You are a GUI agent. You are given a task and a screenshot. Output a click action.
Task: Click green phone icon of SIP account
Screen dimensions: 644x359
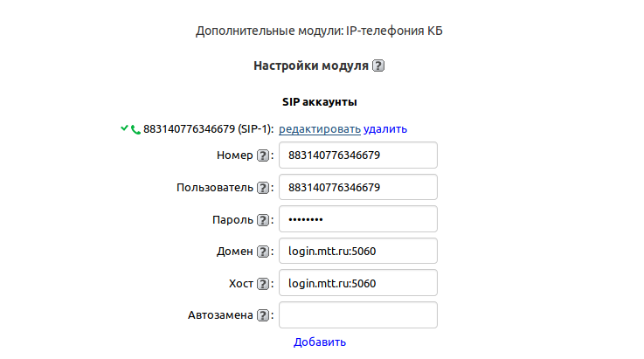[x=135, y=129]
